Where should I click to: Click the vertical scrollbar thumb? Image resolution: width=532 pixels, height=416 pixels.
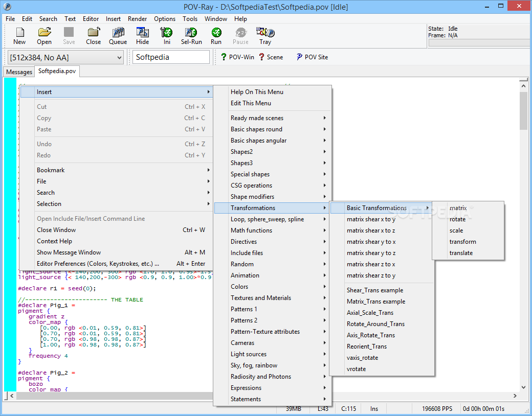coord(523,110)
